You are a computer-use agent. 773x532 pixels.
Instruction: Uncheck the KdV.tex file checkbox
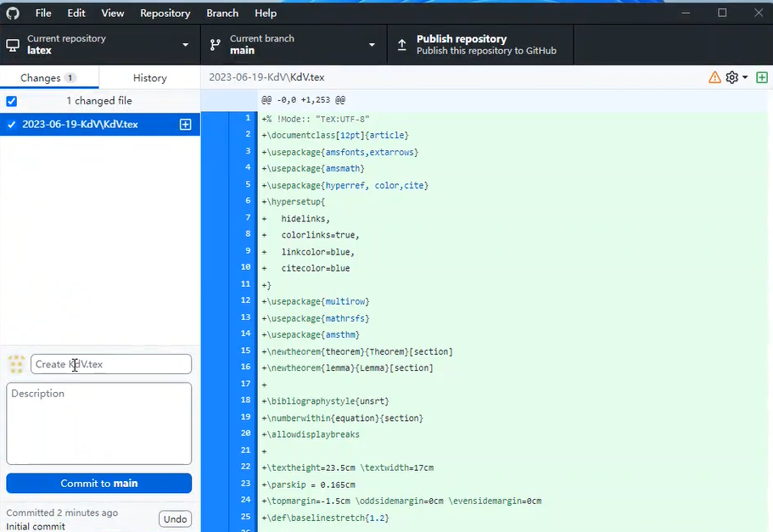click(12, 125)
